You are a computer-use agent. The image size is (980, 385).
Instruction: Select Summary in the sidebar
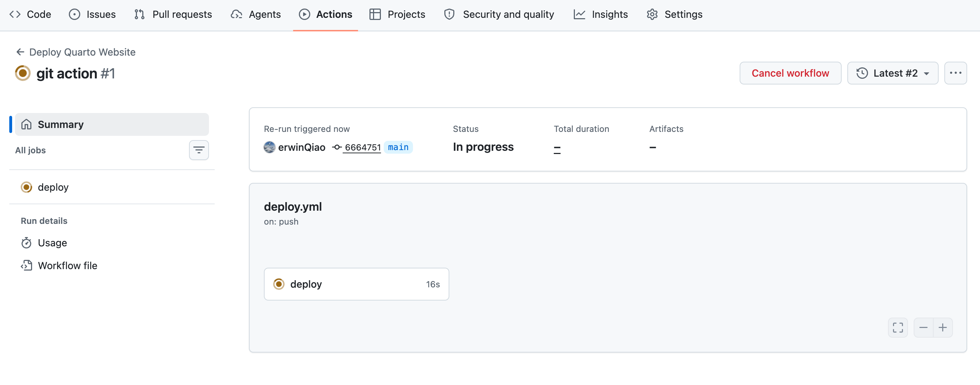pyautogui.click(x=112, y=124)
